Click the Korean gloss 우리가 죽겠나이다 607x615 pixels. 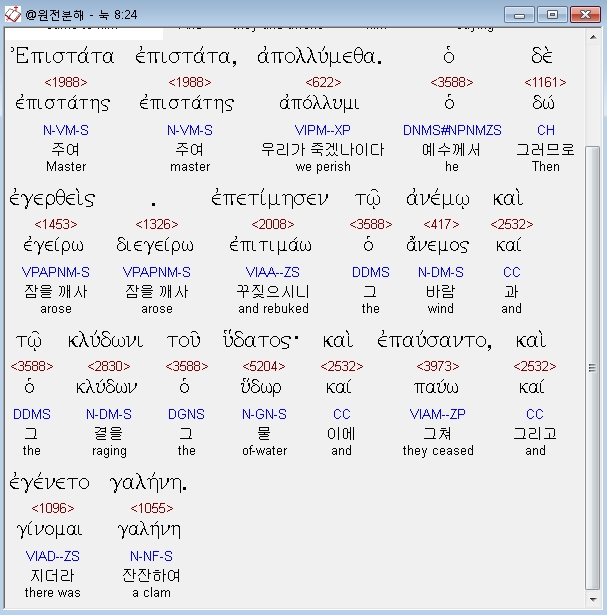click(323, 150)
